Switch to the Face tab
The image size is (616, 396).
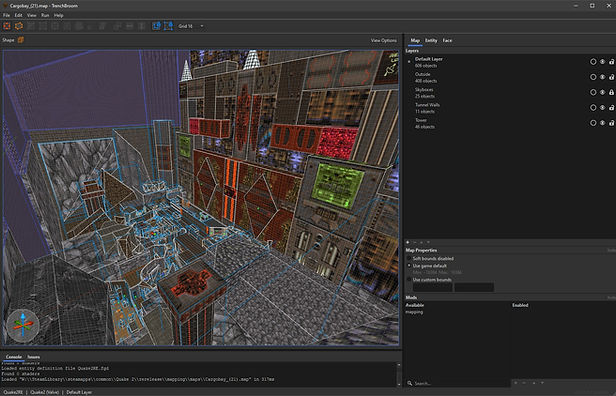click(x=447, y=40)
